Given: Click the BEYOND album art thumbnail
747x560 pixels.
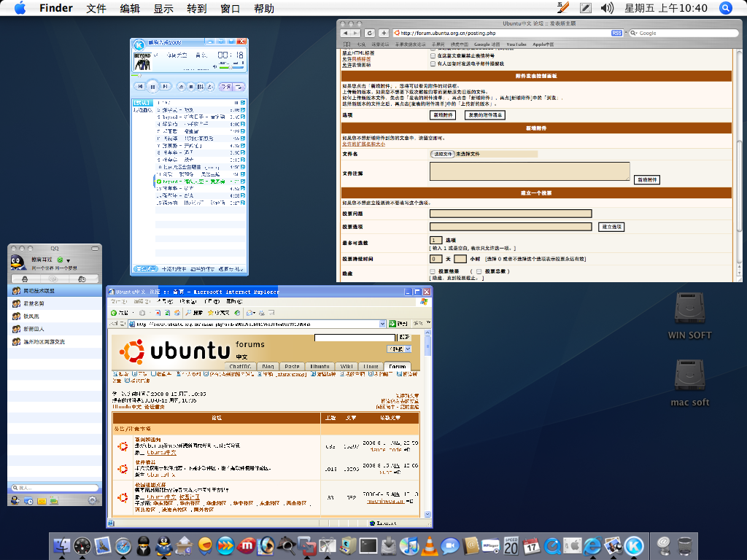Looking at the screenshot, I should (142, 62).
